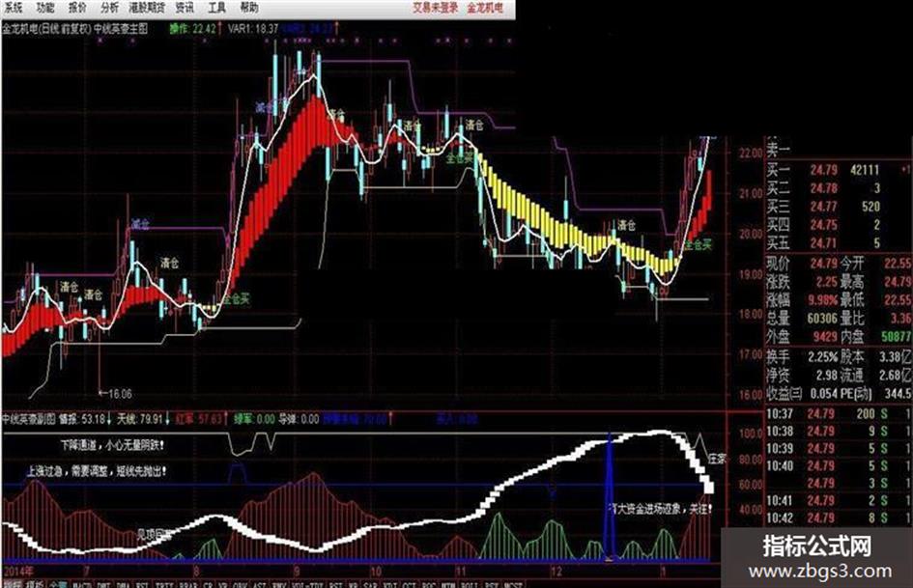Screen dimensions: 913x588
Task: Click the 10:41 trade tick row
Action: 839,501
